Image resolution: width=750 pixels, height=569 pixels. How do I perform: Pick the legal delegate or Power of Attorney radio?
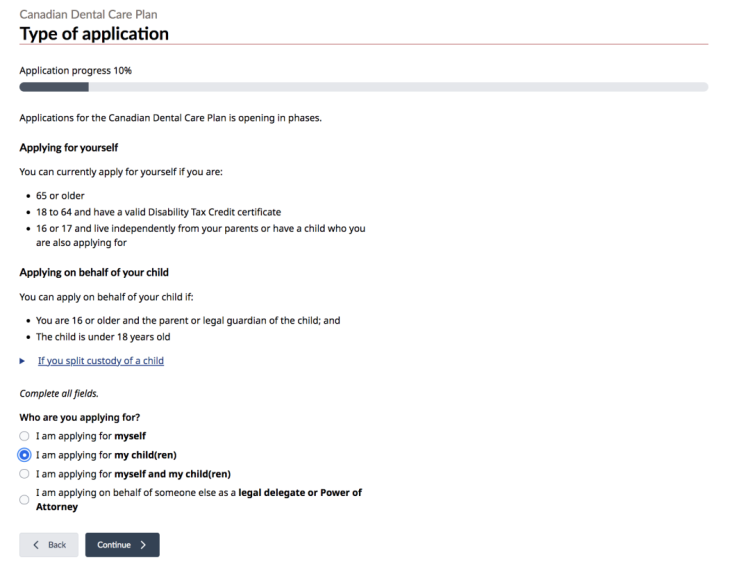pos(25,499)
